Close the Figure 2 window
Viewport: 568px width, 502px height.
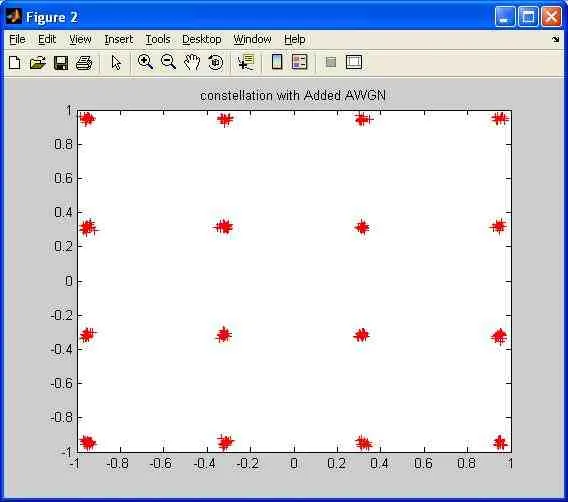(x=551, y=17)
